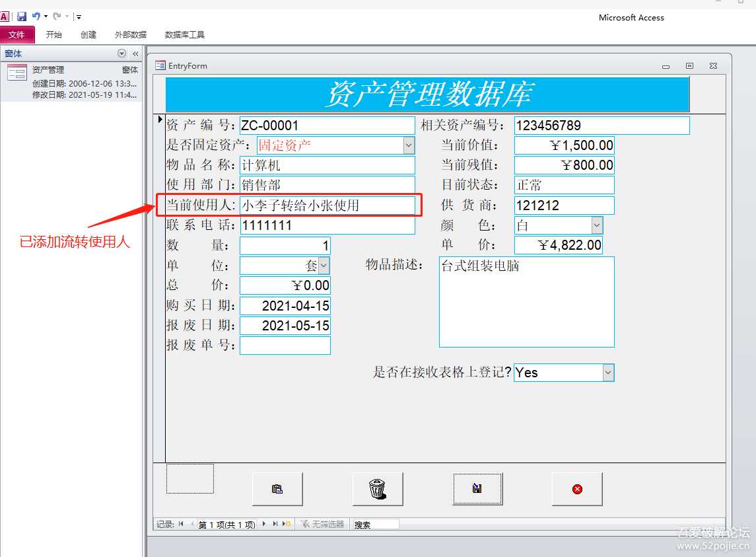Click the 相关资产编号 field 123456789
Viewport: 756px width, 557px height.
pos(601,126)
